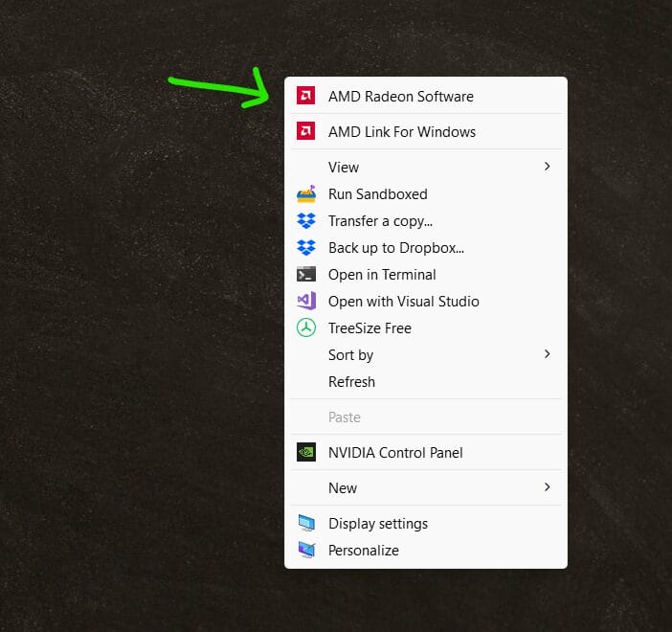
Task: Expand the View submenu arrow
Action: [547, 167]
